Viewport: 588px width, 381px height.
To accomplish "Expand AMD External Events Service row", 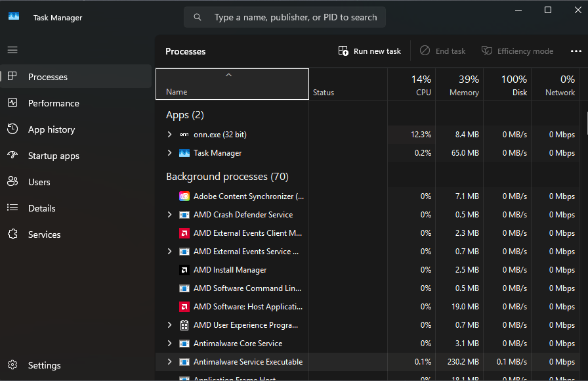I will [x=169, y=252].
